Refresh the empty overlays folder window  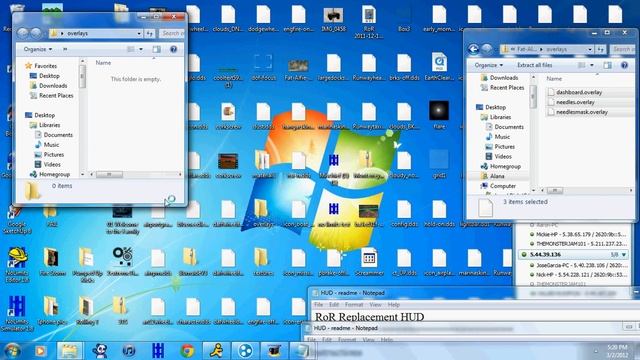[x=149, y=33]
